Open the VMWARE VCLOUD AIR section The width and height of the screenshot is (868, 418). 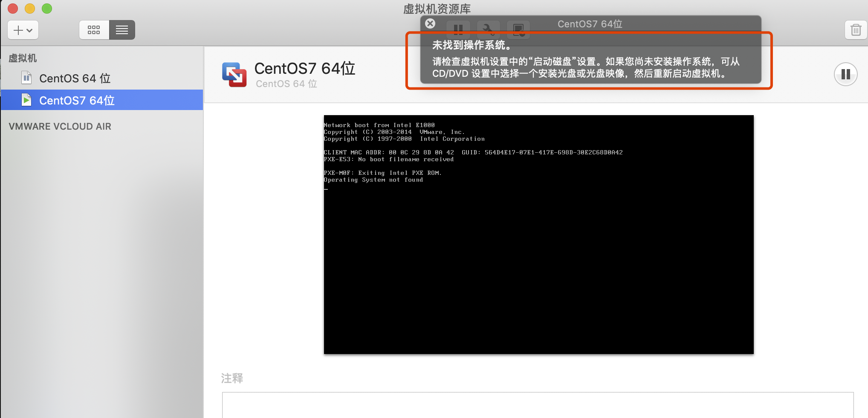(x=60, y=126)
